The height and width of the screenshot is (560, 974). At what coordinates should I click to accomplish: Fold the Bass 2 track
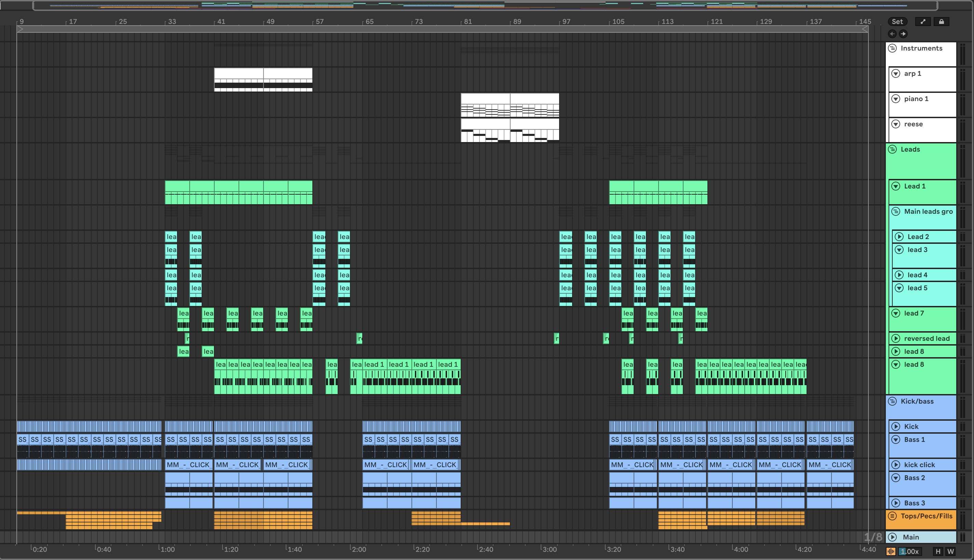[x=896, y=478]
